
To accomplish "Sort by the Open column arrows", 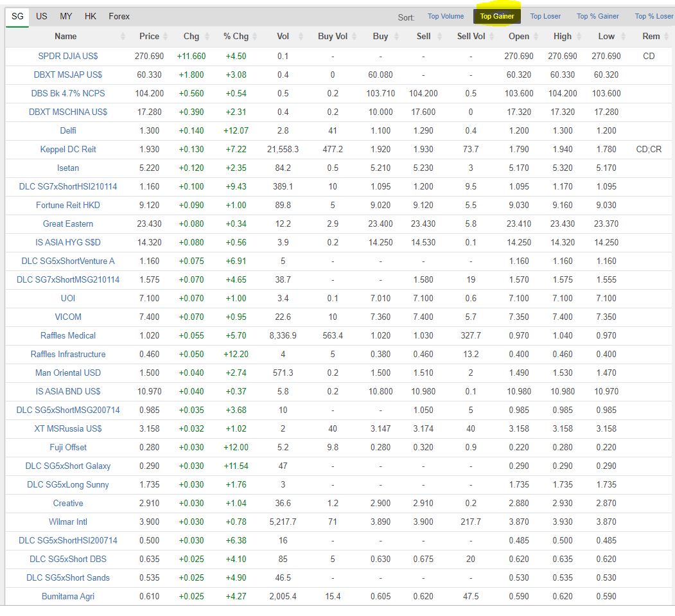I will (x=536, y=37).
